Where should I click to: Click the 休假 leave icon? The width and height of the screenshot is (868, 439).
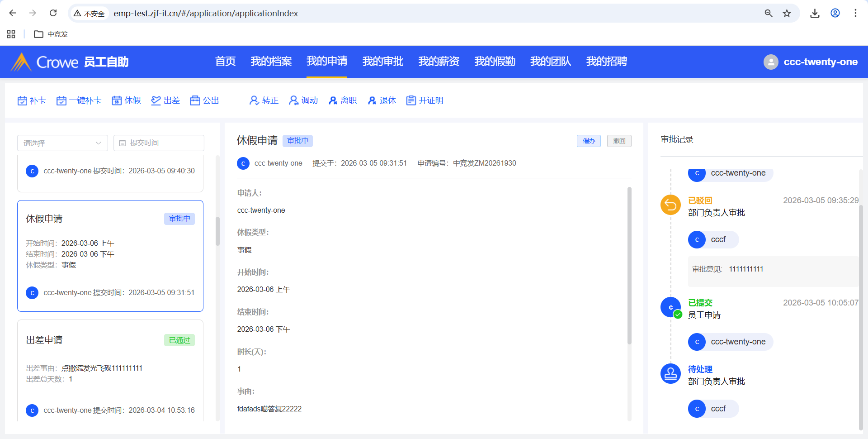click(x=117, y=100)
